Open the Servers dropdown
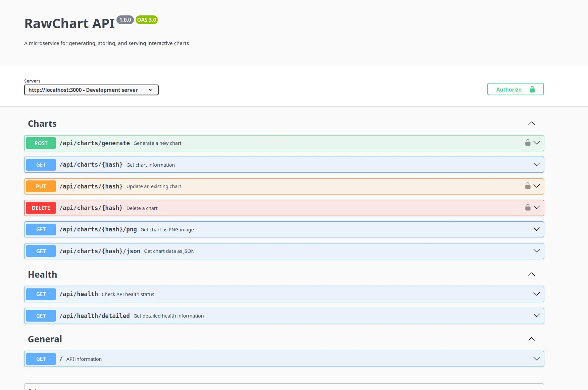The image size is (588, 390). click(91, 90)
